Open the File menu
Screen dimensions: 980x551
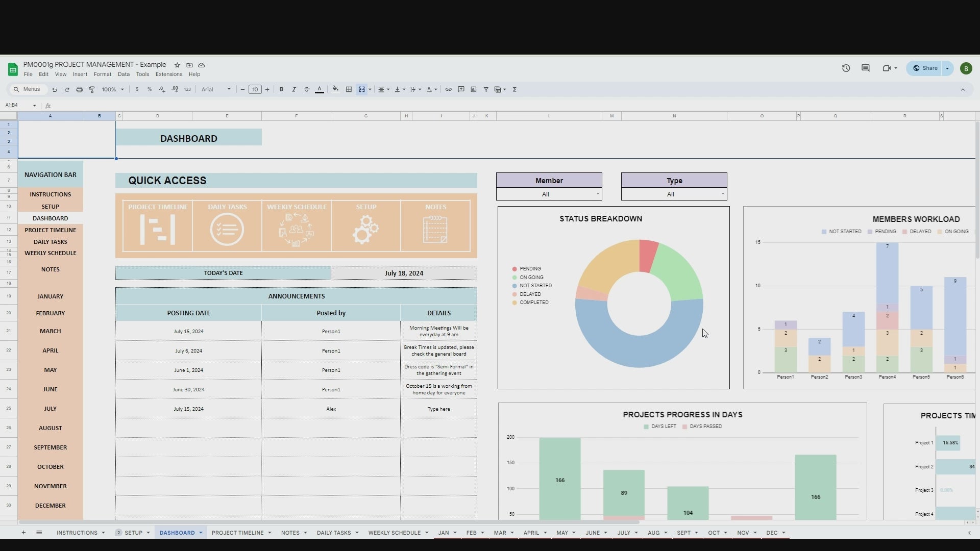28,74
